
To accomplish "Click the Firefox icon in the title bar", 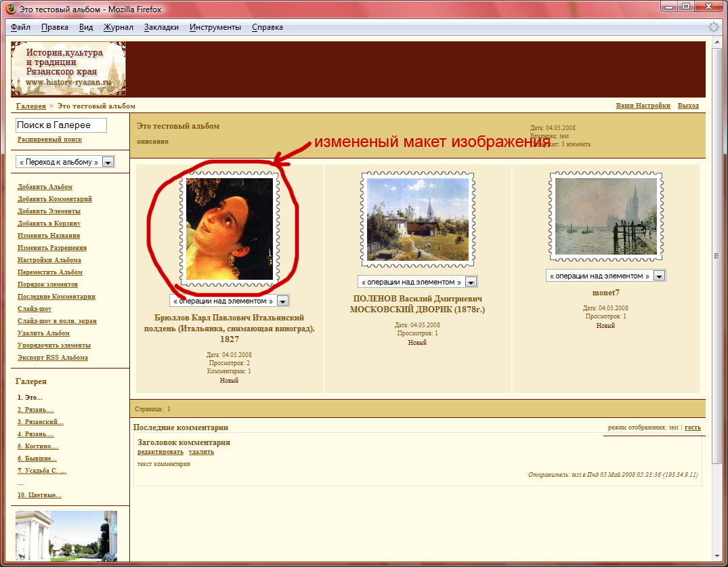I will point(10,9).
